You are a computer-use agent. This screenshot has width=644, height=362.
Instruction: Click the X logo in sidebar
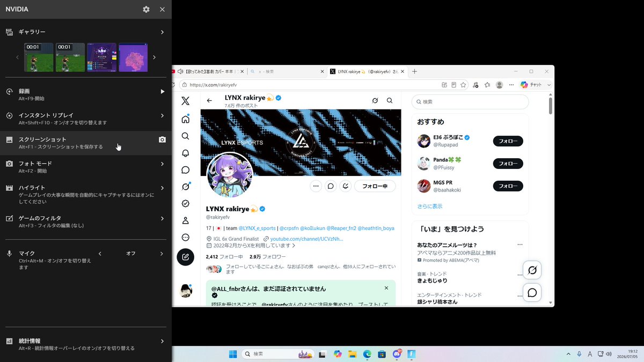coord(185,101)
